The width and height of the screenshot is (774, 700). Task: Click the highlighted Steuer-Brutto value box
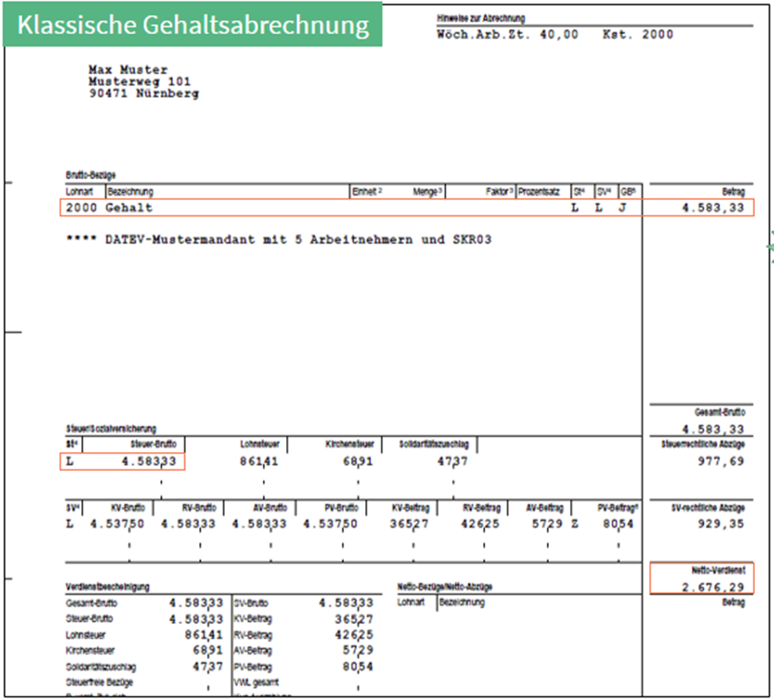(123, 462)
